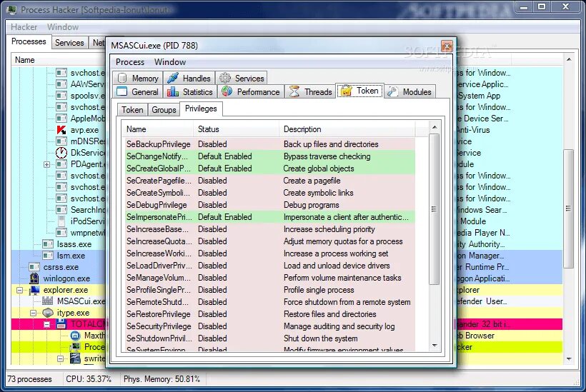Select the SeImpersonatePri... privilege row
This screenshot has height=392, width=586.
[270, 217]
